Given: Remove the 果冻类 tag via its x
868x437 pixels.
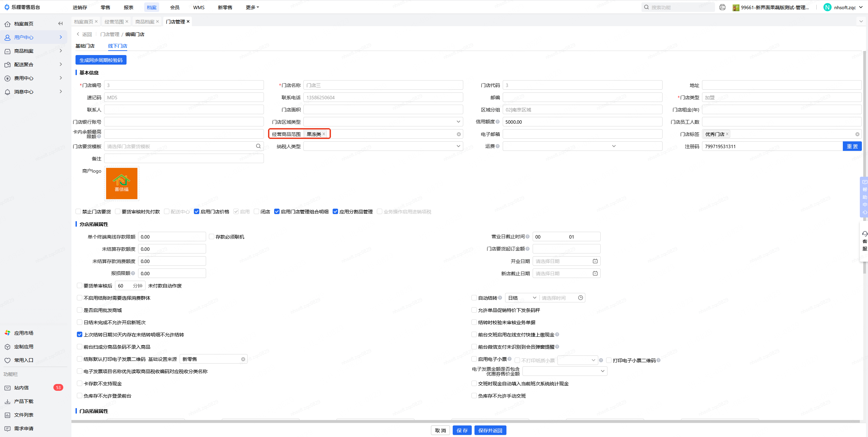Looking at the screenshot, I should click(x=324, y=134).
